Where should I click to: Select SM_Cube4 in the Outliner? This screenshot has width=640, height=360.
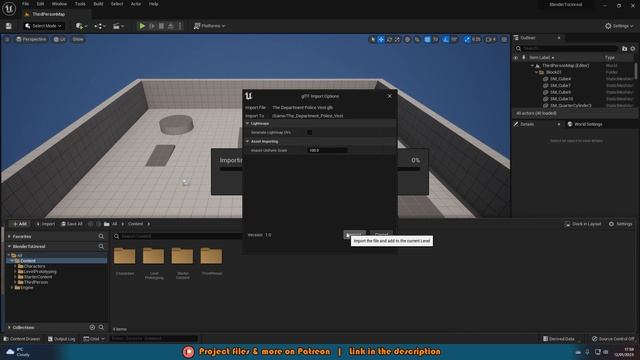560,79
